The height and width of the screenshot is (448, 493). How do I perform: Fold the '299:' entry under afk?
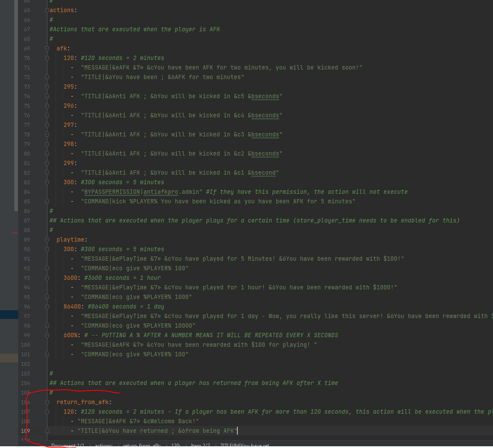pyautogui.click(x=47, y=163)
